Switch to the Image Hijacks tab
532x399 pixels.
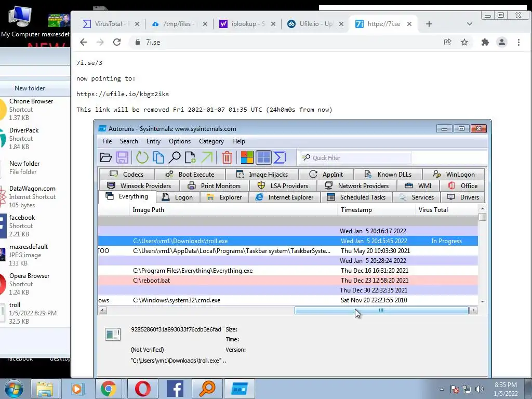click(262, 175)
